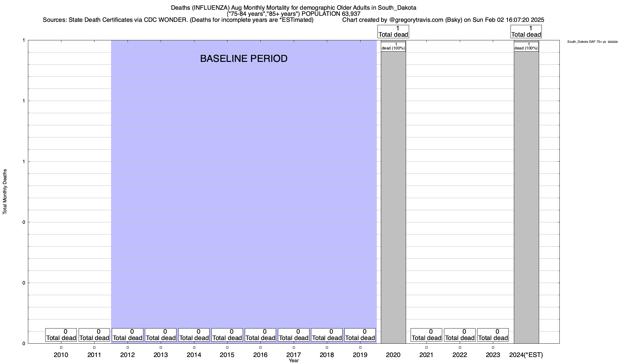622x364 pixels.
Task: Click the South_Dakota OAF 75+ legend label
Action: pyautogui.click(x=586, y=42)
